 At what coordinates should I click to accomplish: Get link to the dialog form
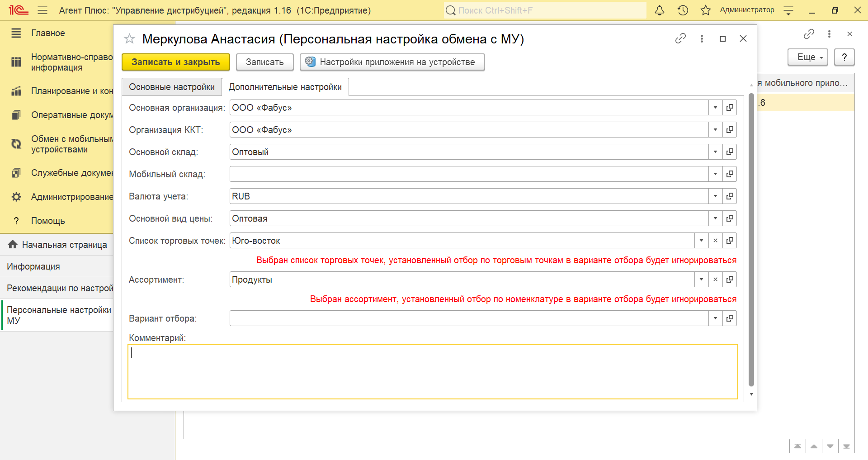pos(680,38)
